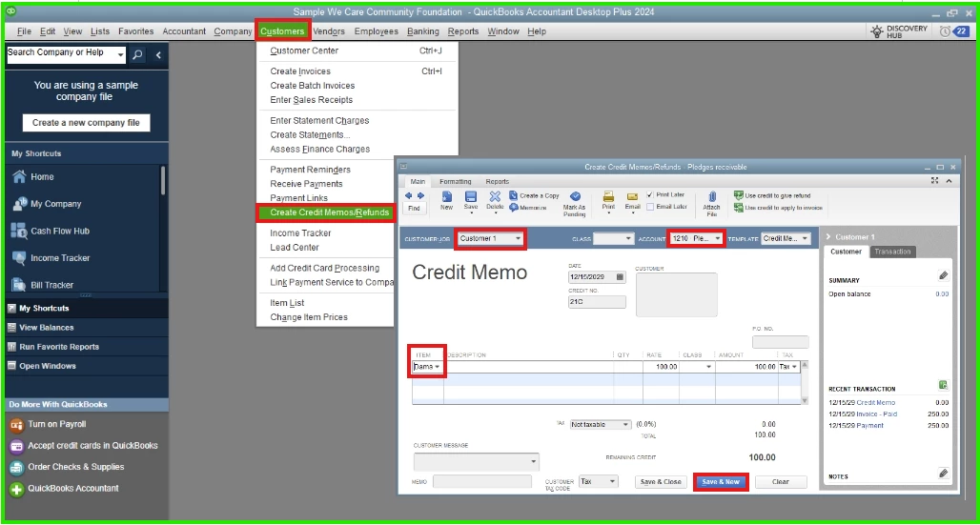Click the New credit memo icon
The image size is (980, 525).
[446, 196]
